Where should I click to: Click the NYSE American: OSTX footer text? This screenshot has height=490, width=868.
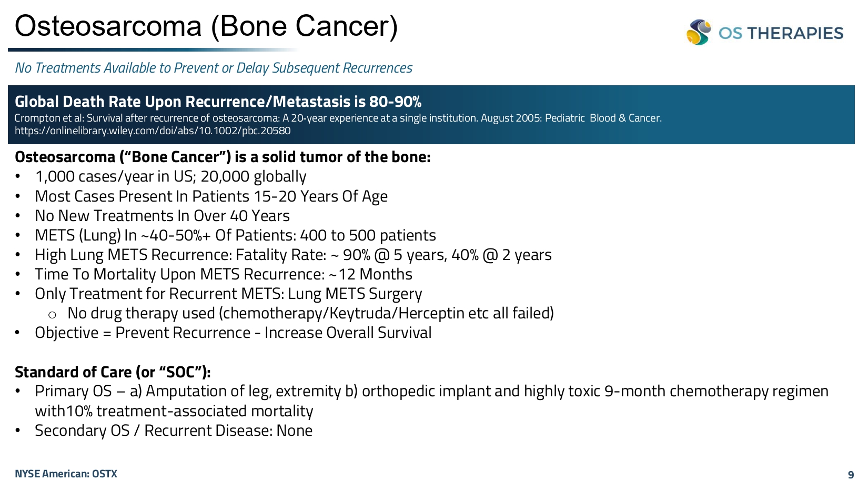(66, 474)
